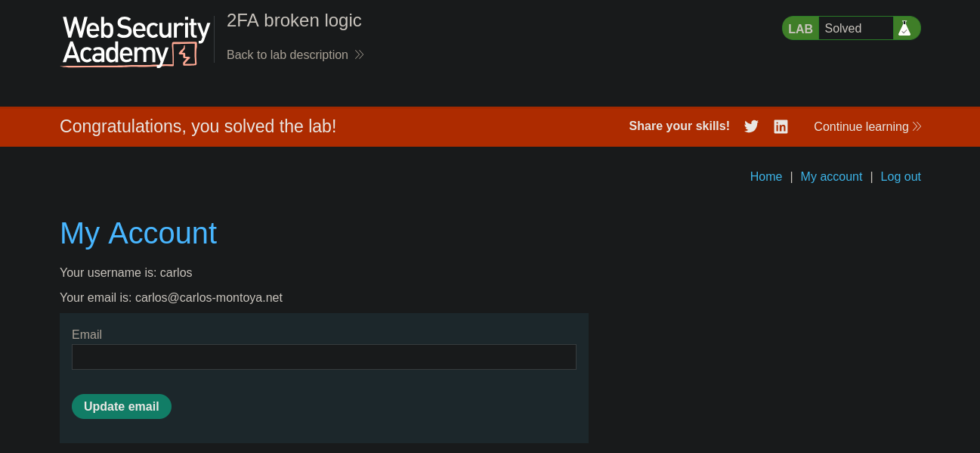980x453 pixels.
Task: Click the double arrow beside Continue learning
Action: coord(917,126)
